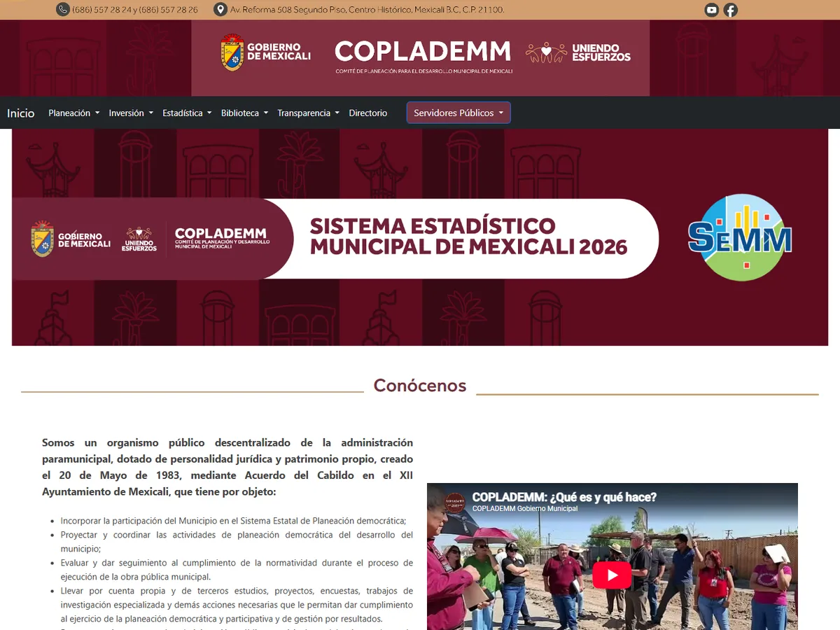840x630 pixels.
Task: Click the Gobierno de Mexicali header logo
Action: (265, 52)
